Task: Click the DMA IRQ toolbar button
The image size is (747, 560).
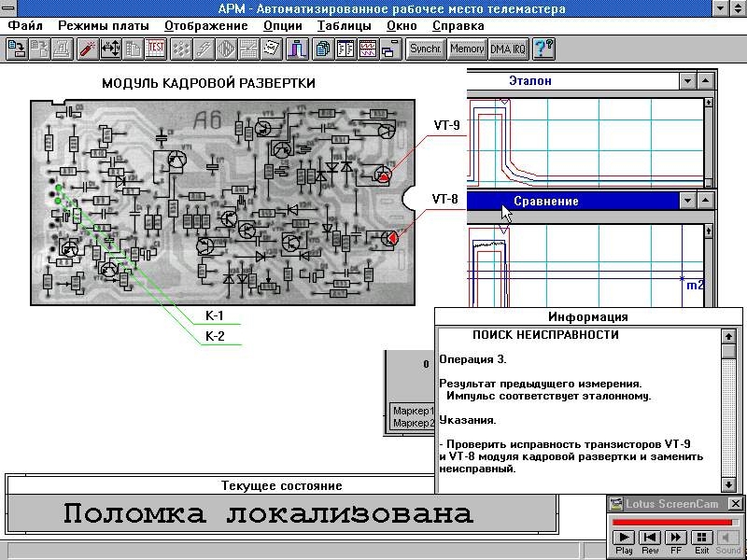Action: click(x=508, y=49)
